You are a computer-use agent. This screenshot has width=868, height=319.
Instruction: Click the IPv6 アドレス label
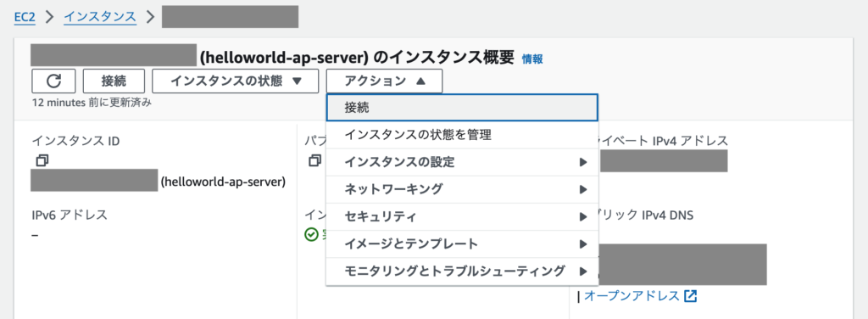point(70,215)
